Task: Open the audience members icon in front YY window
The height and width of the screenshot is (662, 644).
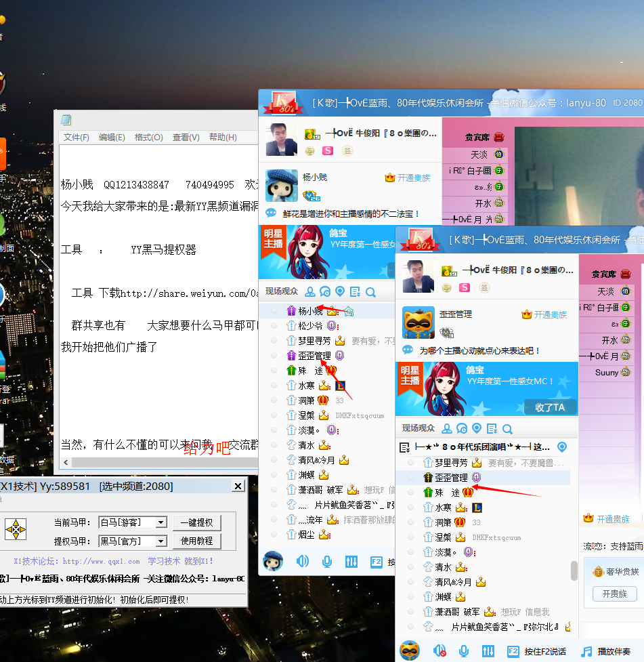Action: (x=447, y=429)
